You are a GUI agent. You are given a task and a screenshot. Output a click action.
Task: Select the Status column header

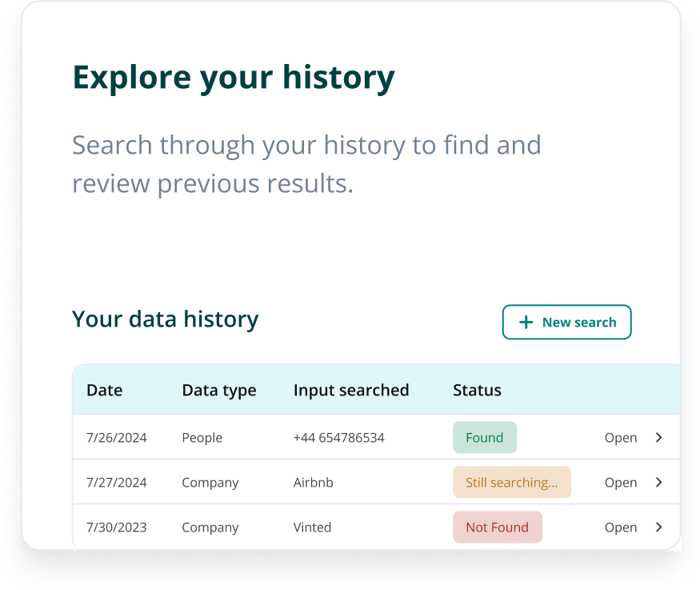tap(477, 390)
